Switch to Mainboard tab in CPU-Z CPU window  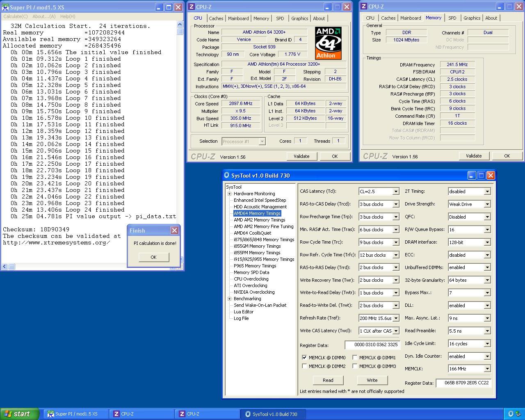(238, 18)
